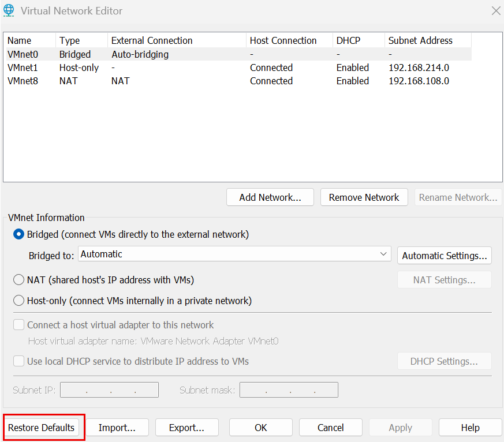Click Rename Network button
Viewport: 504px width, 442px height.
point(458,197)
